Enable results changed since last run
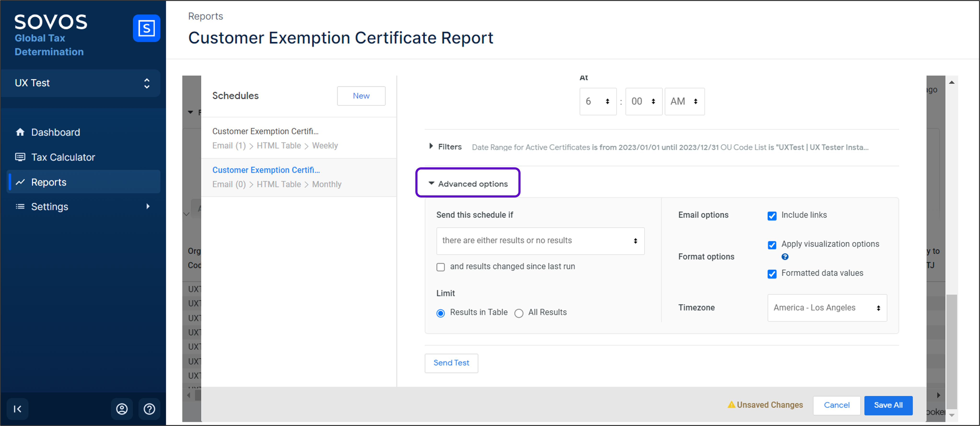This screenshot has width=980, height=426. (x=441, y=267)
